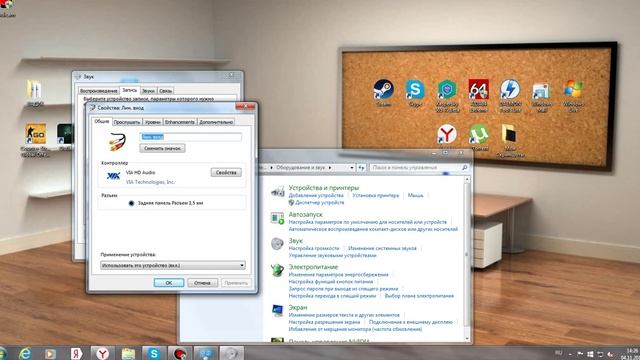Viewport: 640px width, 360px height.
Task: Click the Отмена button
Action: pyautogui.click(x=202, y=283)
